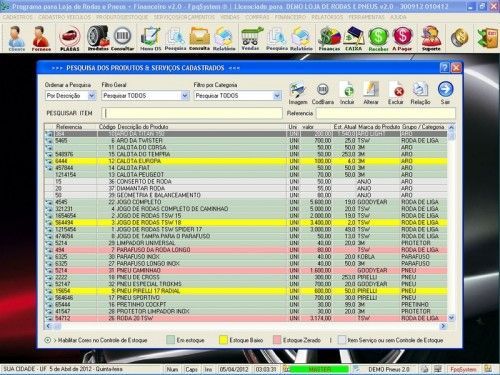Viewport: 500px width, 375px height.
Task: Sort by Descrição do Produto column header
Action: 143,127
